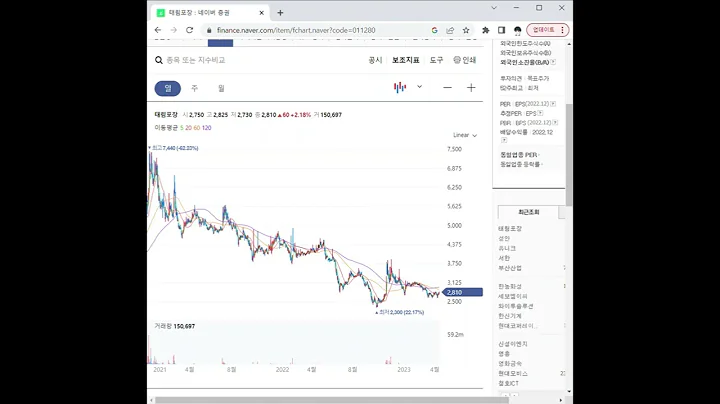Click the Google icon in the address bar
720x404 pixels.
(434, 30)
